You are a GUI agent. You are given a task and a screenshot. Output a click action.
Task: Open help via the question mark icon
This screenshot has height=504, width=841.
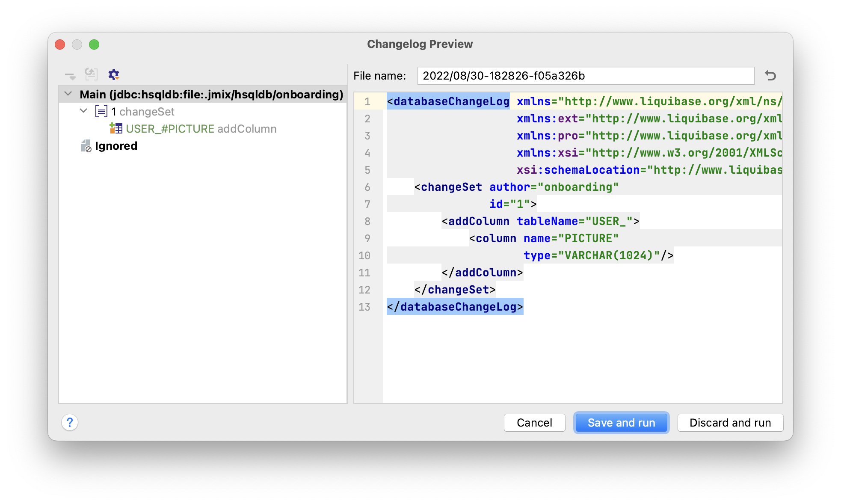(x=70, y=423)
